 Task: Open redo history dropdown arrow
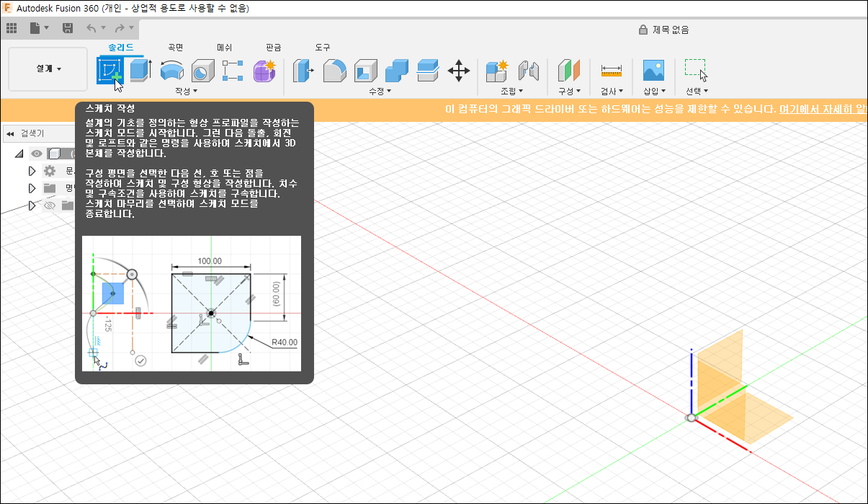point(132,28)
